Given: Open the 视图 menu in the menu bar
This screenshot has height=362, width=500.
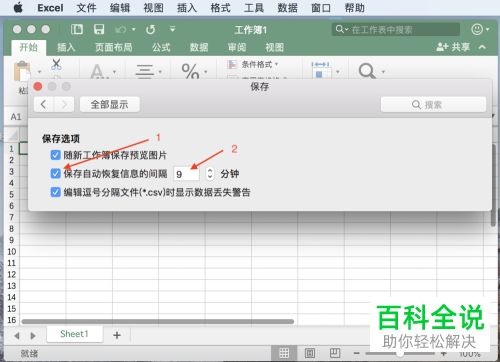Looking at the screenshot, I should pos(153,8).
